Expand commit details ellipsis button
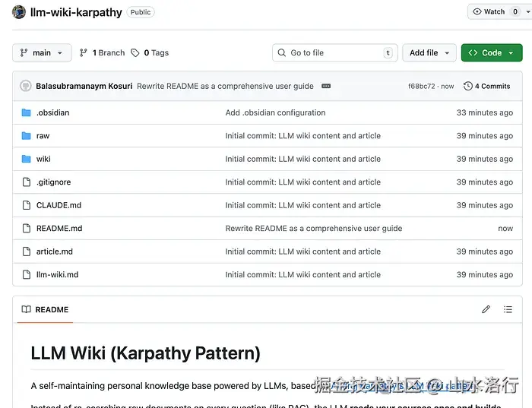 point(326,86)
